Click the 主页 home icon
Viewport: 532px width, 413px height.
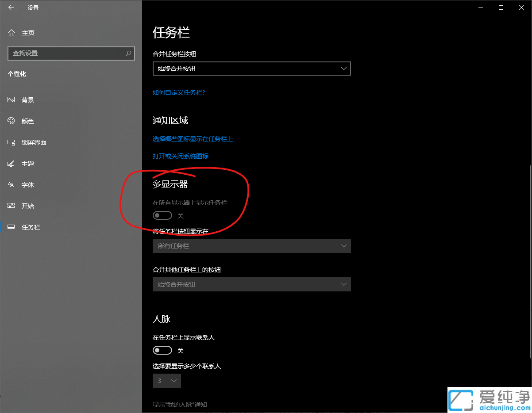pos(11,32)
